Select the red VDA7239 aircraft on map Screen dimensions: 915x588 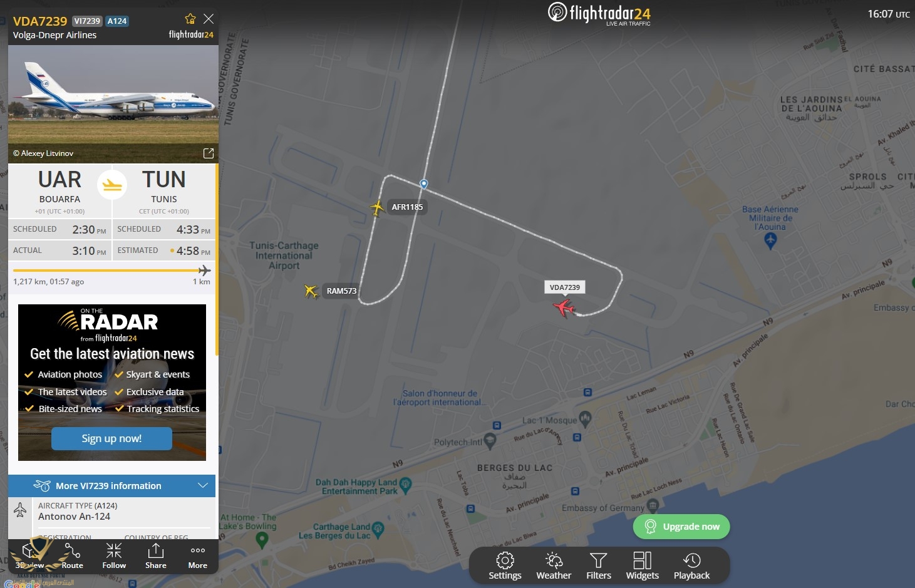[564, 308]
